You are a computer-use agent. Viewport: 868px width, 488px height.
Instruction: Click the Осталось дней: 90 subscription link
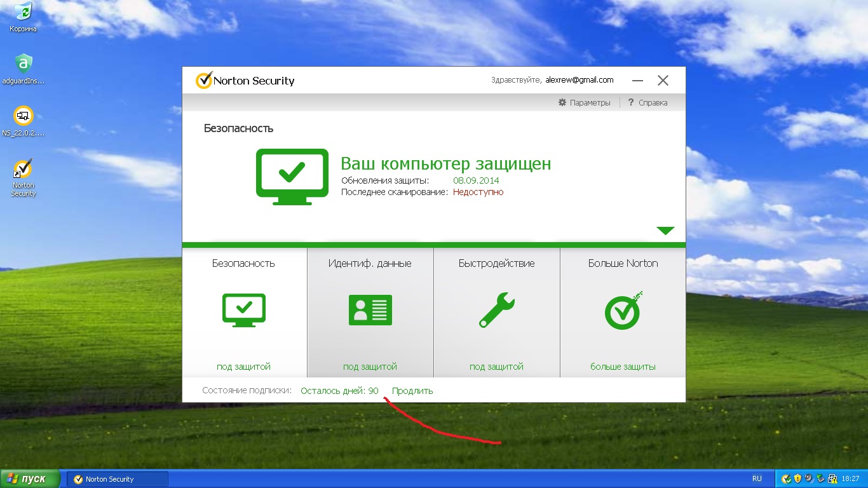[339, 391]
